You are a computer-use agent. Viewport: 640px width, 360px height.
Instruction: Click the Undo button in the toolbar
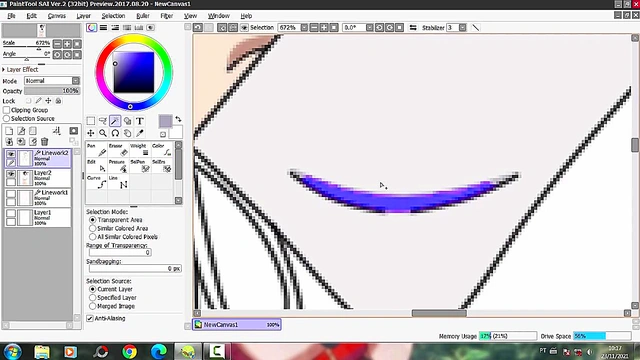[x=198, y=27]
